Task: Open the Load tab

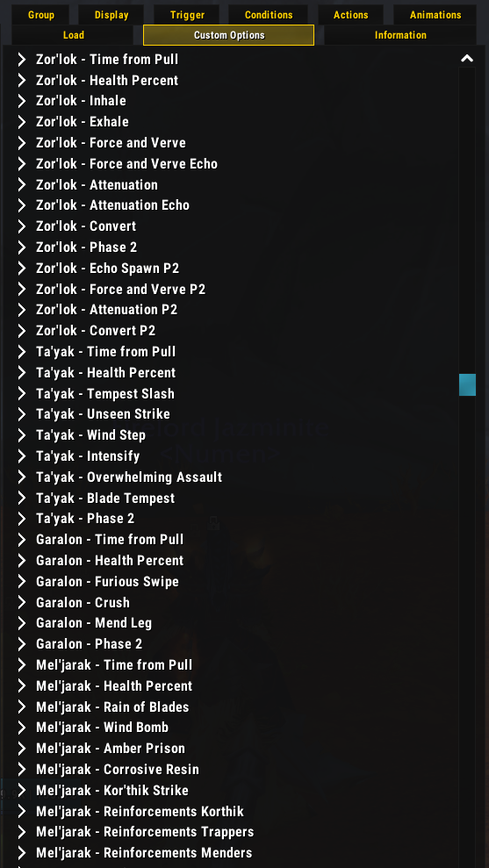Action: tap(73, 35)
